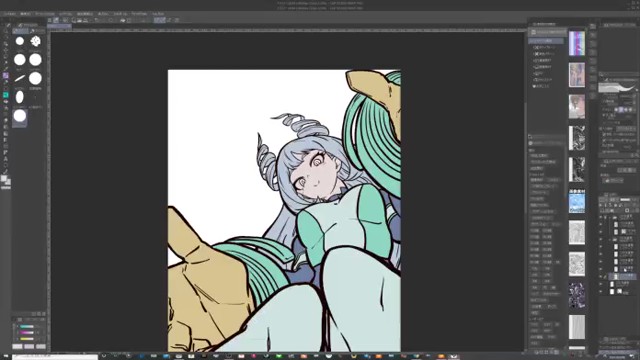The image size is (640, 360).
Task: Open the Layer menu
Action: pyautogui.click(x=66, y=14)
